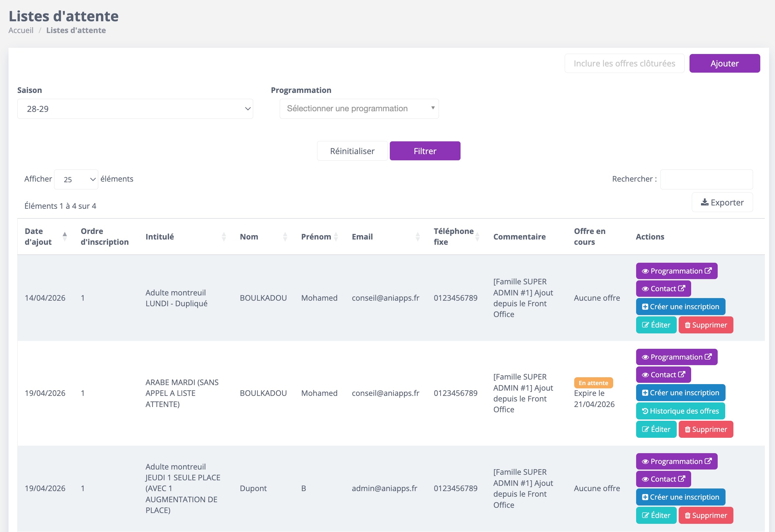775x532 pixels.
Task: Focus the Rechercher search field
Action: click(706, 179)
